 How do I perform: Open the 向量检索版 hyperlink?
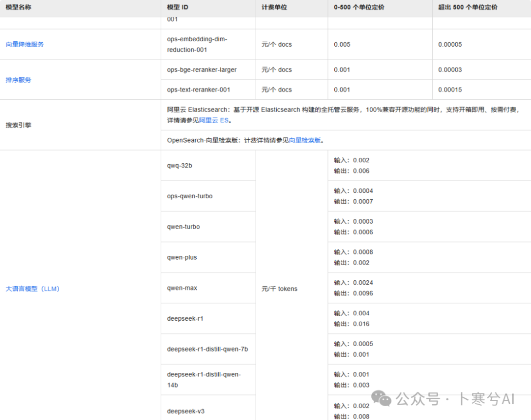pyautogui.click(x=304, y=140)
